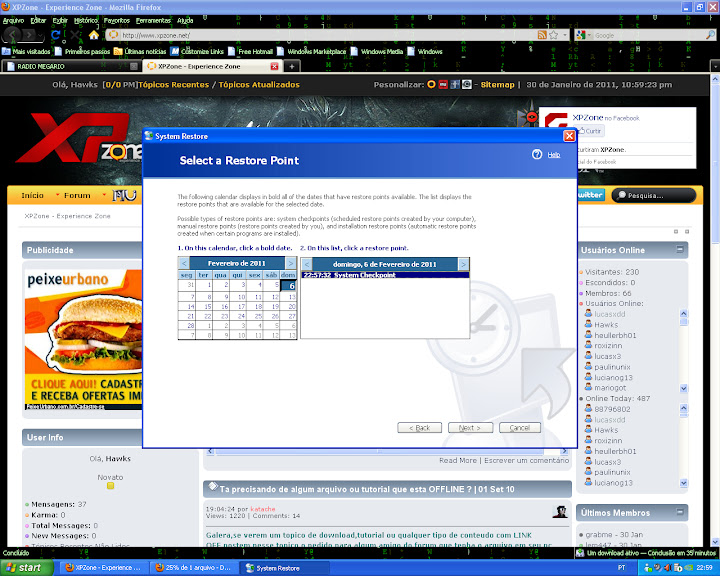The image size is (720, 576).
Task: Open the Forum nav dropdown
Action: (77, 195)
